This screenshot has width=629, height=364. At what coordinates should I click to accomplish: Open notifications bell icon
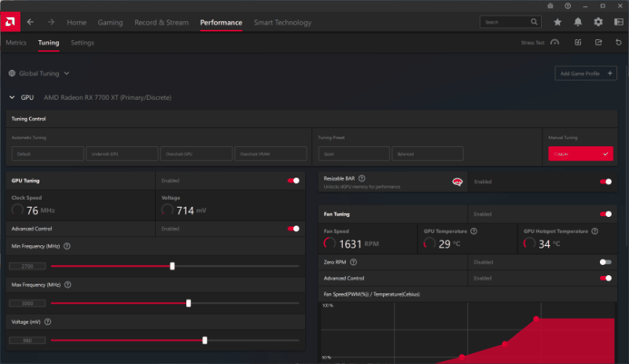click(x=578, y=22)
